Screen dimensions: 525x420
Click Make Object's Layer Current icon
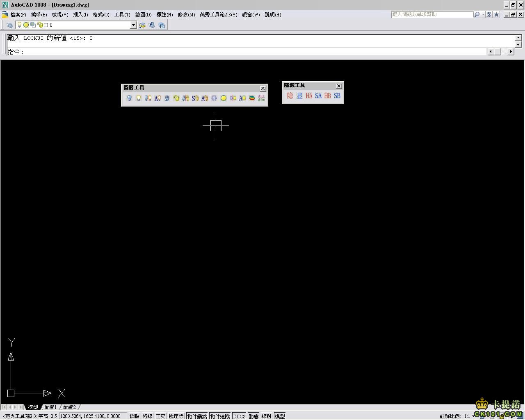[x=142, y=25]
